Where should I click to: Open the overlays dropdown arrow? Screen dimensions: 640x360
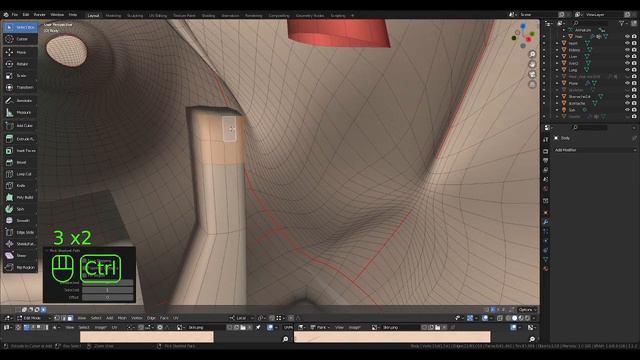[491, 318]
